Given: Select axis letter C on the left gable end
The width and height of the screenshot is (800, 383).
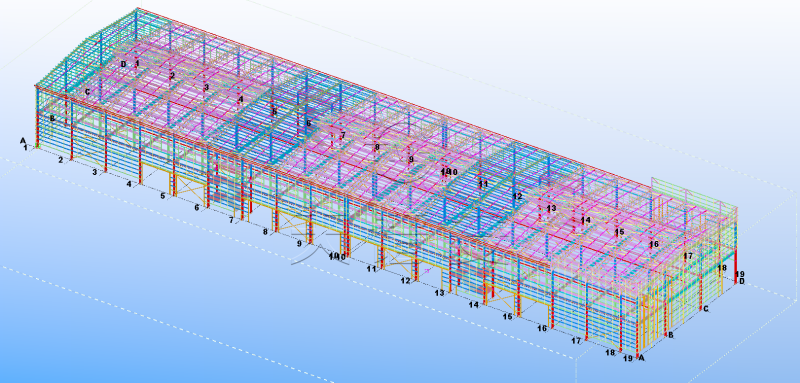Looking at the screenshot, I should [x=87, y=92].
